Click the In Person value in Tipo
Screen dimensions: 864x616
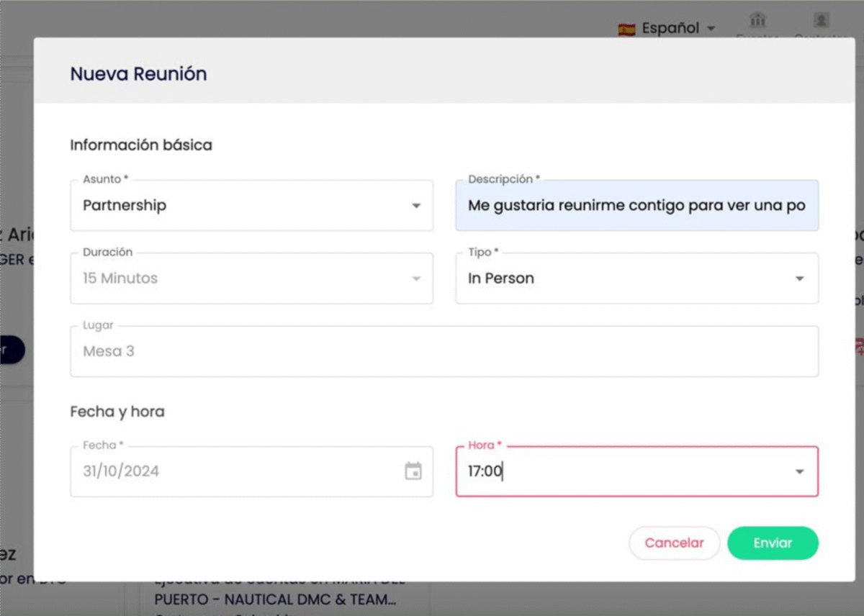tap(501, 278)
